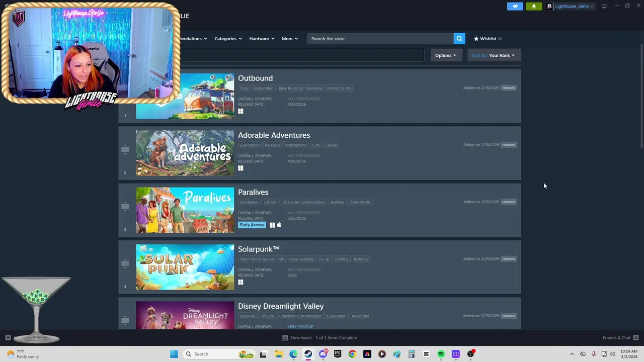Grab the reorder handle for Paralives

125,206
